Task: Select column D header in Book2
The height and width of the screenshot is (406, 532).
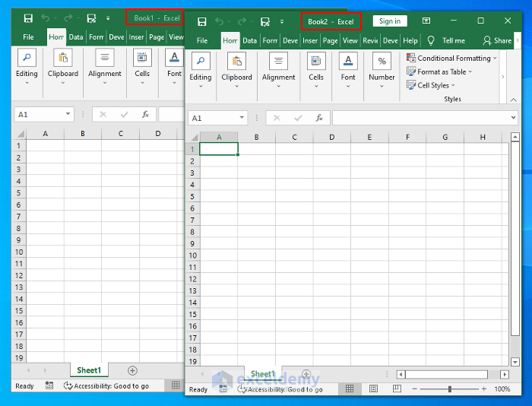Action: pyautogui.click(x=332, y=137)
